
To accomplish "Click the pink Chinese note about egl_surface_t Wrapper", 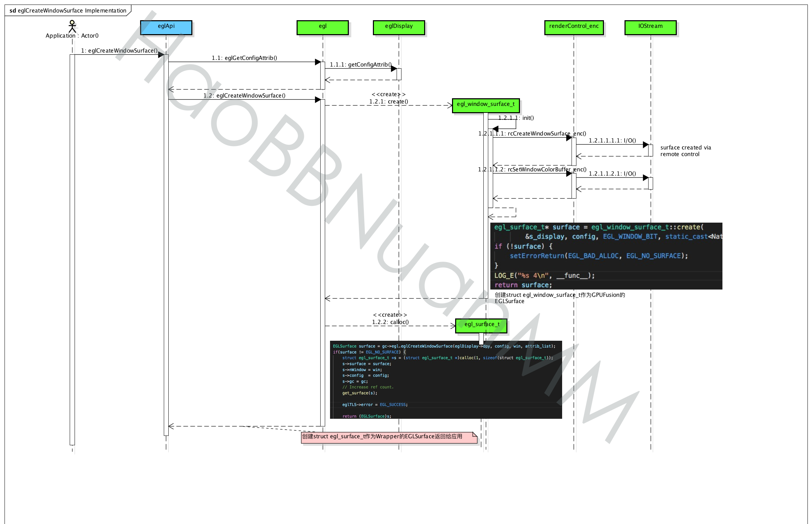I will pyautogui.click(x=388, y=437).
